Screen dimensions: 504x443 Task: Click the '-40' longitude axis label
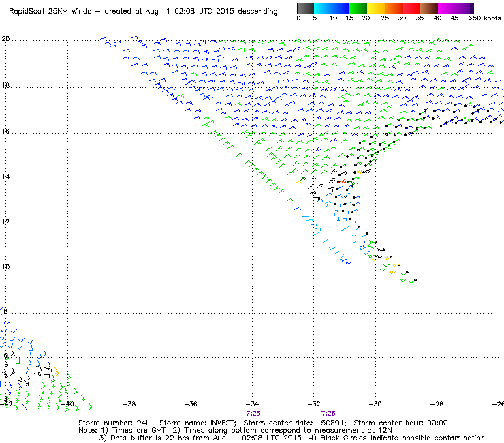point(67,404)
